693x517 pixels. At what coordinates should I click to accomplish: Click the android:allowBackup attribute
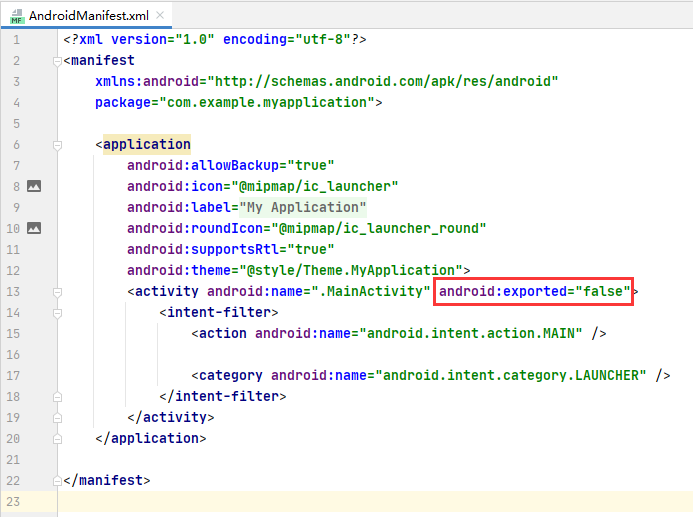point(203,165)
